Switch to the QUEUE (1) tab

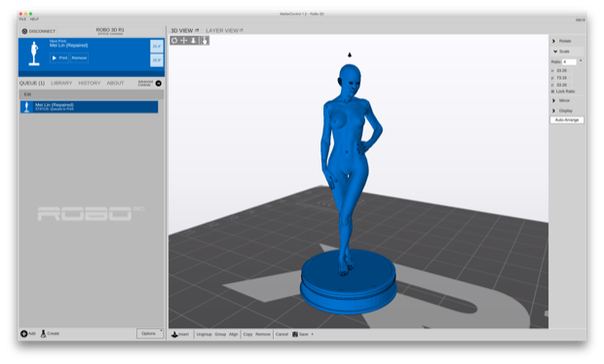32,83
